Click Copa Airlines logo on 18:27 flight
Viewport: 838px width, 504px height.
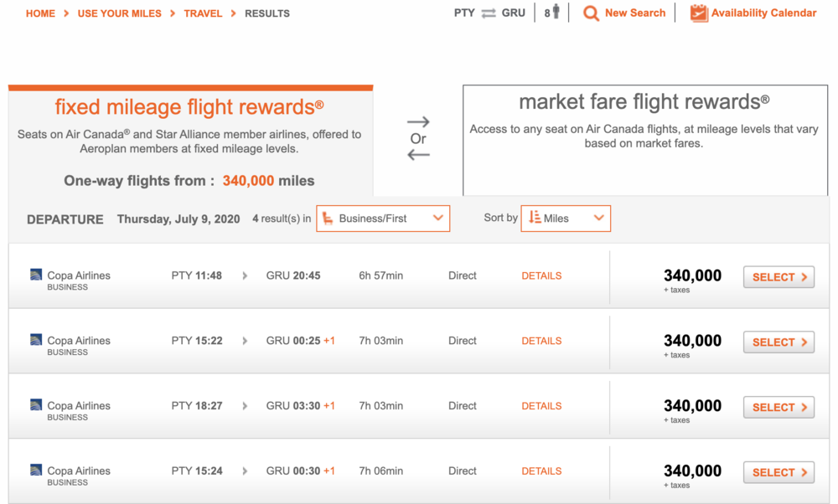click(36, 405)
